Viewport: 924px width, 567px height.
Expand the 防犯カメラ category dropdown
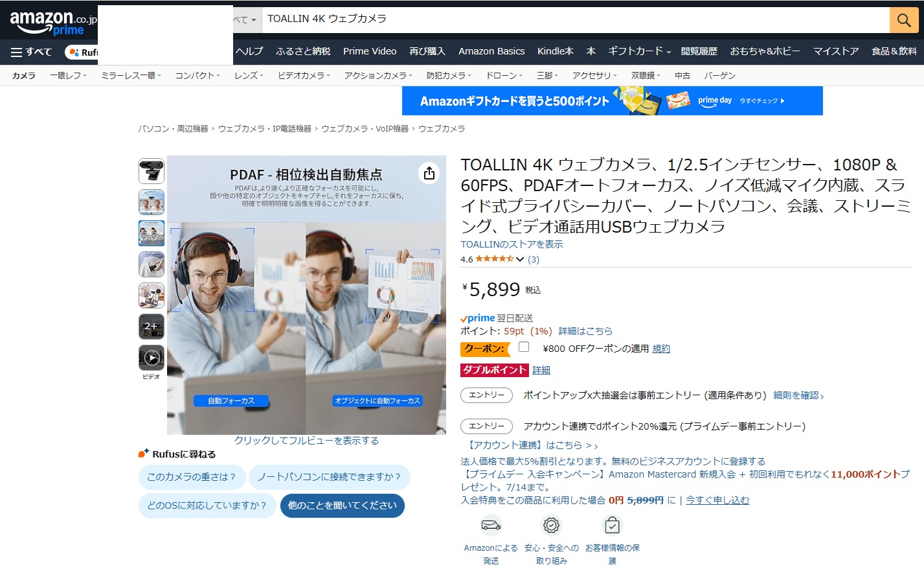(449, 75)
